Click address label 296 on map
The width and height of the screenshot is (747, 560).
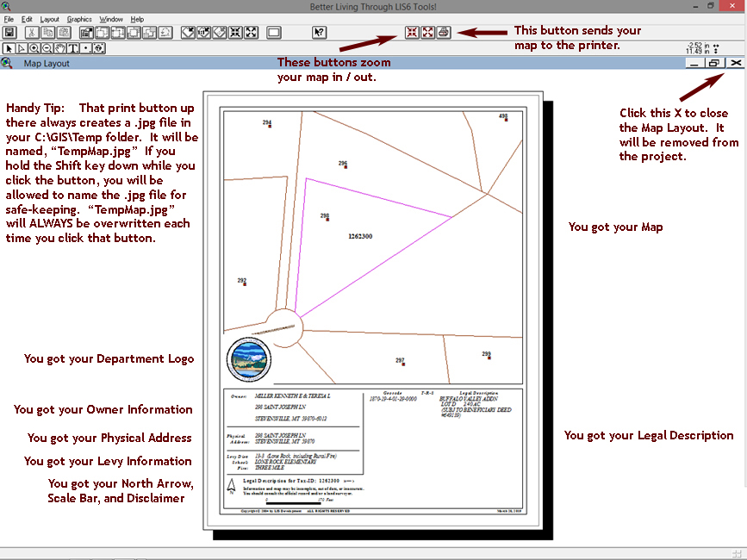(343, 165)
